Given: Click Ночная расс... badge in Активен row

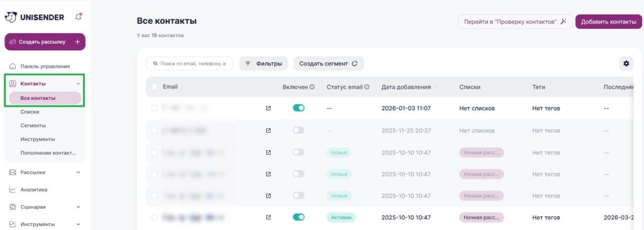Looking at the screenshot, I should tap(481, 217).
